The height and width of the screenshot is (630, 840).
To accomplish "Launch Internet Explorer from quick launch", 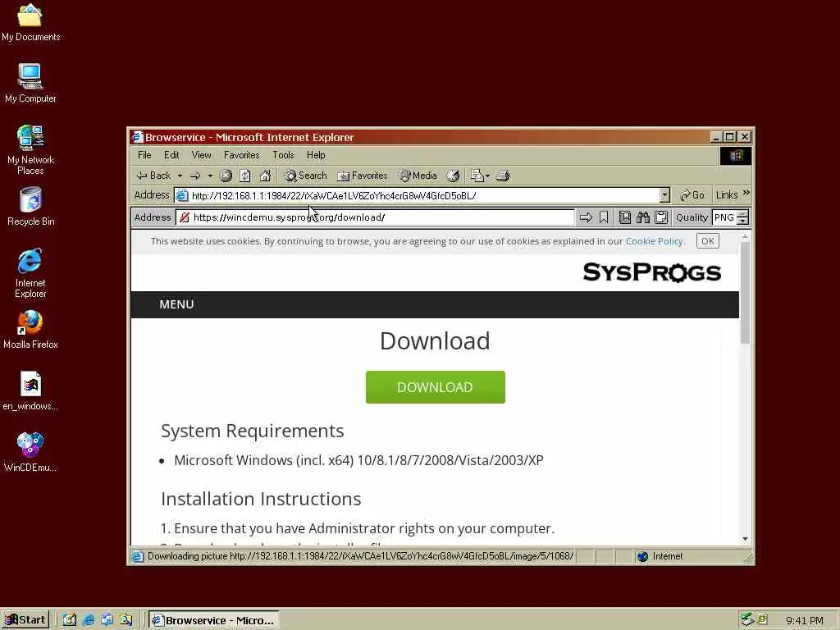I will (x=89, y=620).
